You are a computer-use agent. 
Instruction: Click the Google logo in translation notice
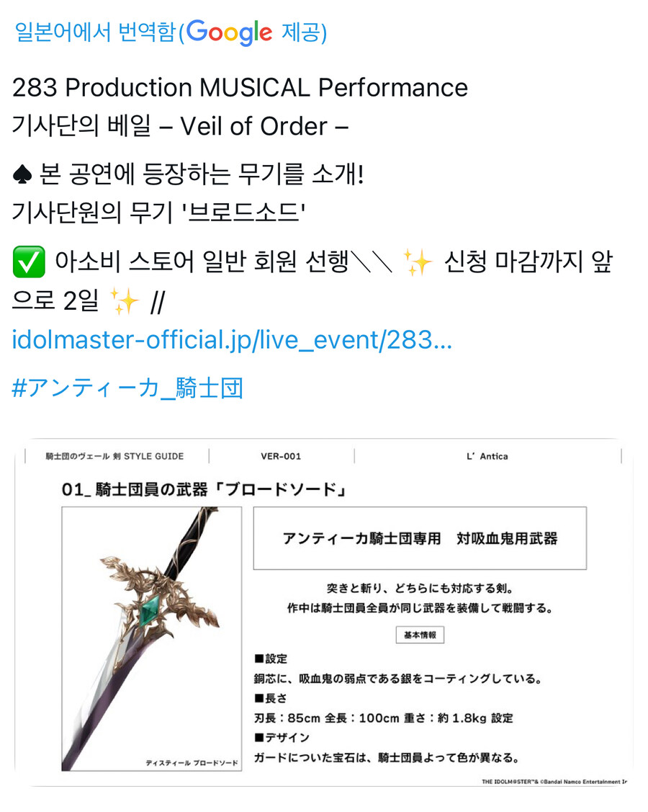click(229, 32)
